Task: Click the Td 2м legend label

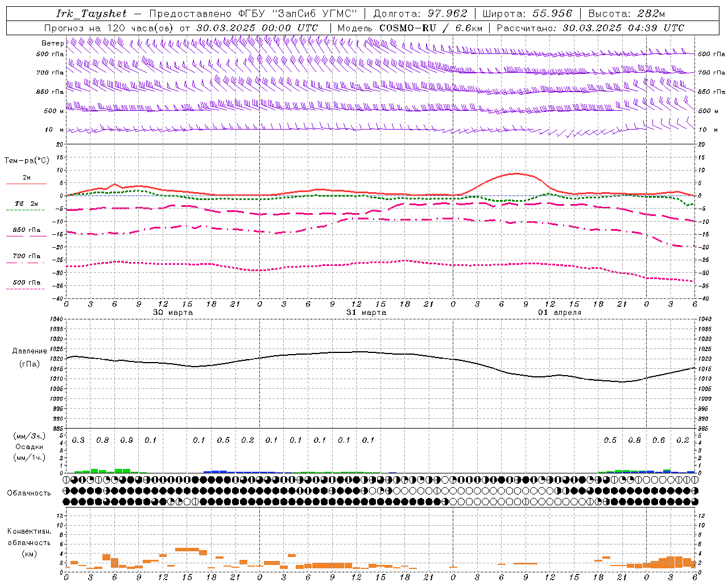Action: 26,203
